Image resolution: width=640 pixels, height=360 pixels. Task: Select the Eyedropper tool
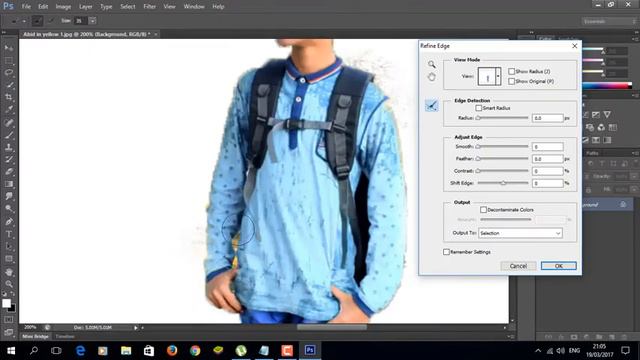pyautogui.click(x=9, y=109)
